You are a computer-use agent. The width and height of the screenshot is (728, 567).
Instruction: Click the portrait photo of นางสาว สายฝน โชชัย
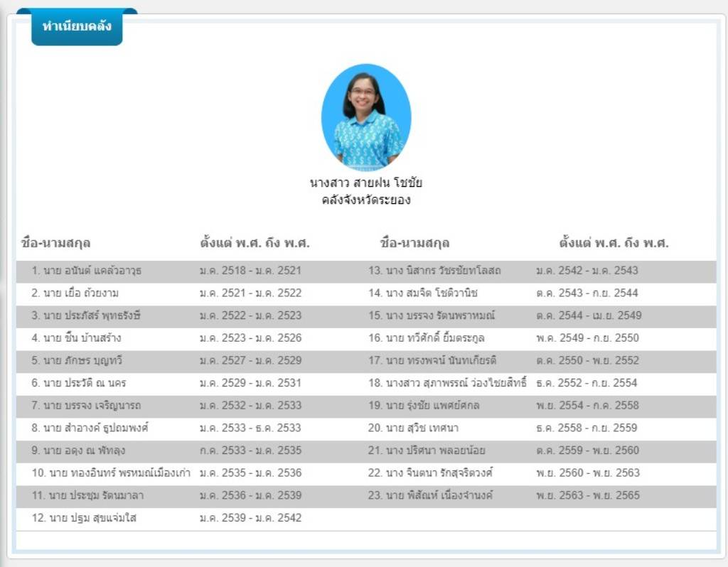366,117
